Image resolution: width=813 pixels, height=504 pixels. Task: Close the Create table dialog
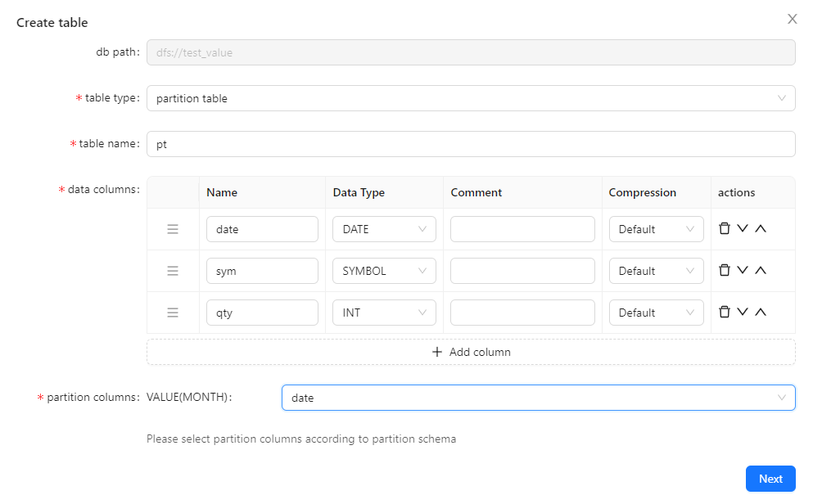[792, 19]
